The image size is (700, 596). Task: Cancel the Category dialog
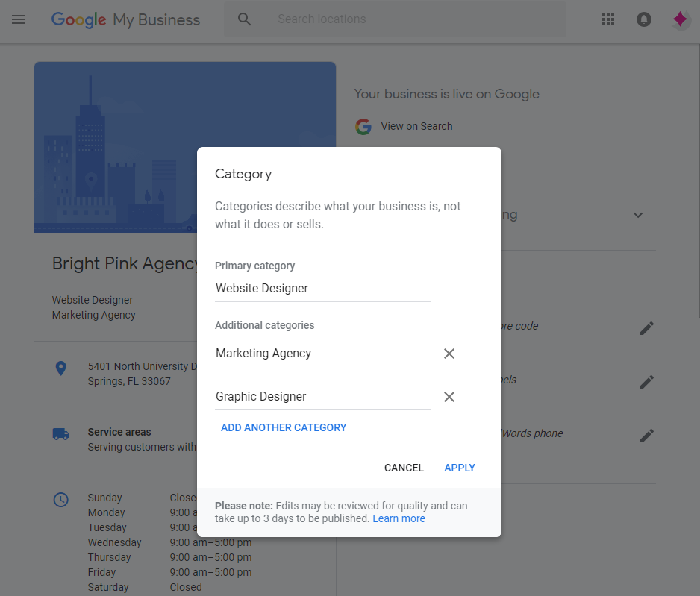click(404, 468)
